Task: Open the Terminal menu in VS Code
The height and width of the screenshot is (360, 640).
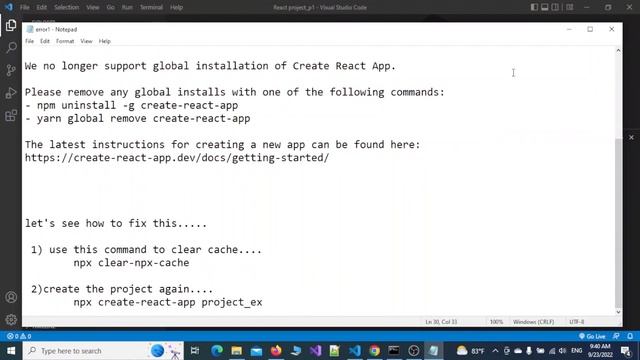Action: (x=151, y=7)
